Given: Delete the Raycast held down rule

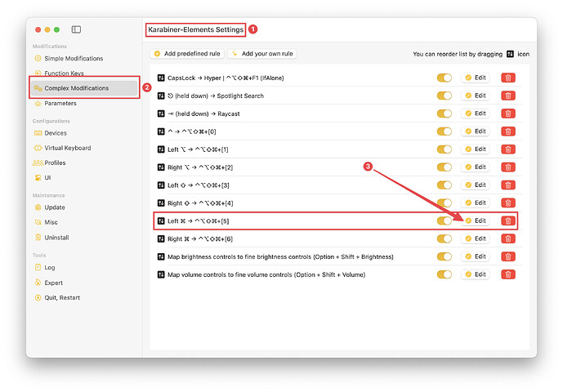Looking at the screenshot, I should pyautogui.click(x=508, y=114).
